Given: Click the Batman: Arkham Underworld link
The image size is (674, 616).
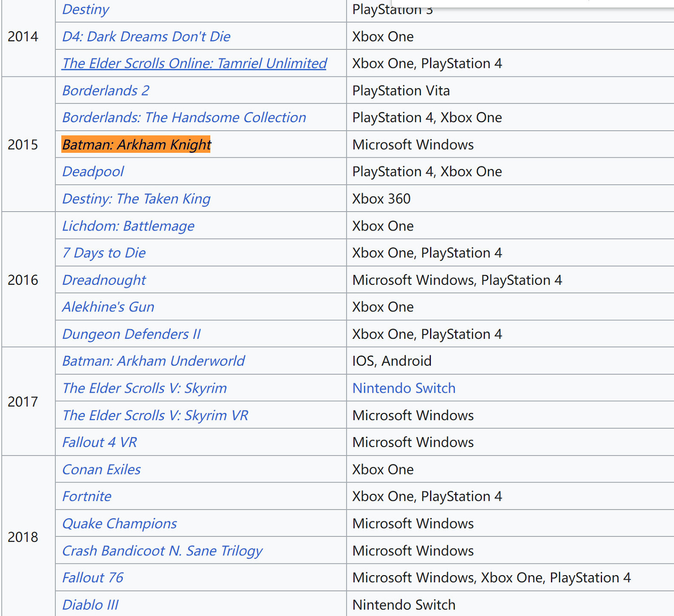Looking at the screenshot, I should coord(153,361).
